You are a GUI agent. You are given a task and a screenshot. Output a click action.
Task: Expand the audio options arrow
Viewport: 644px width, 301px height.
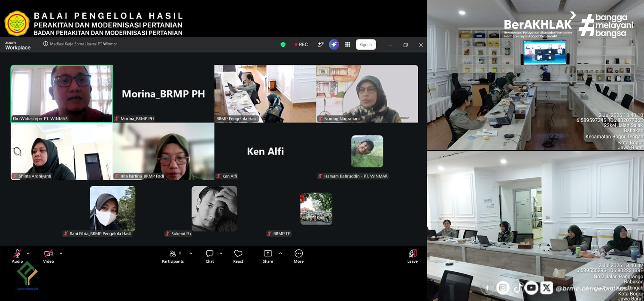click(28, 253)
